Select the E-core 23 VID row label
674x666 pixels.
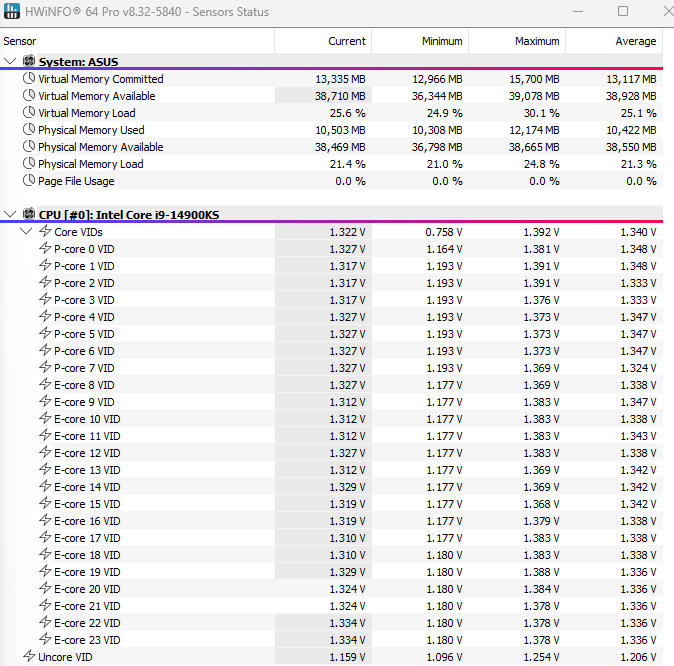pos(87,640)
